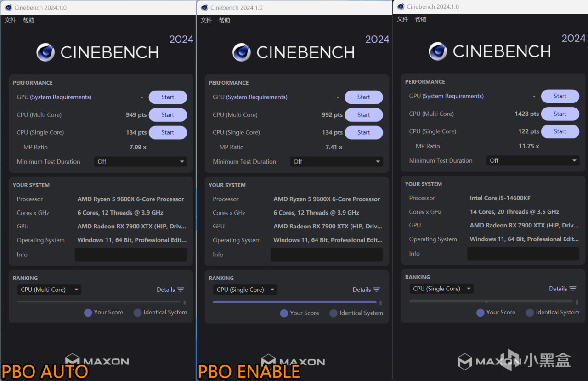The width and height of the screenshot is (588, 381).
Task: Start the Single Core test in the 949 pts window
Action: click(168, 132)
